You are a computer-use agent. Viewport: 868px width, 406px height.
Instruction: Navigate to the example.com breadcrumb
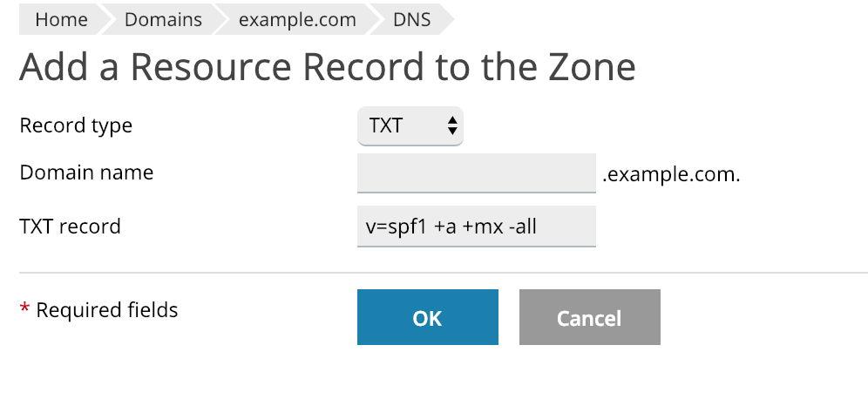point(297,19)
